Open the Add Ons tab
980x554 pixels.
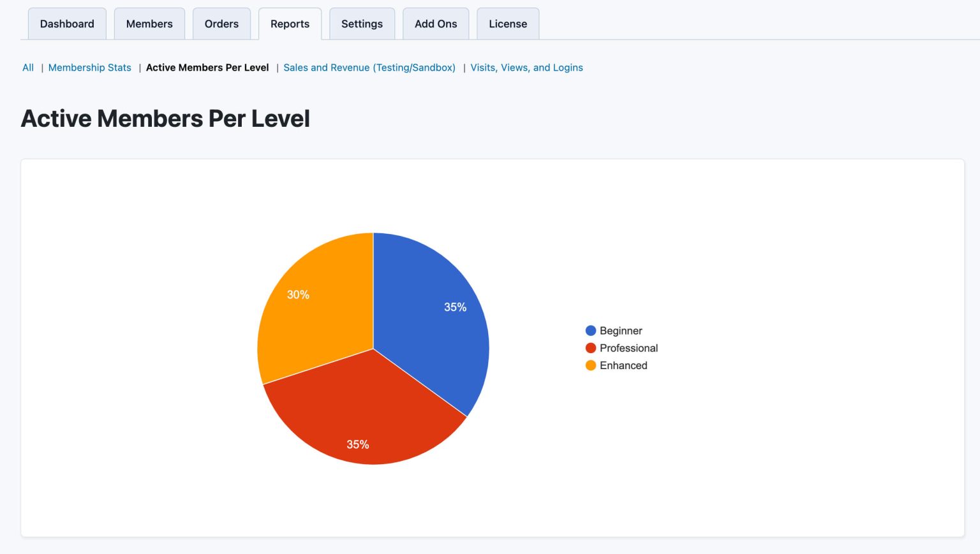pos(436,24)
